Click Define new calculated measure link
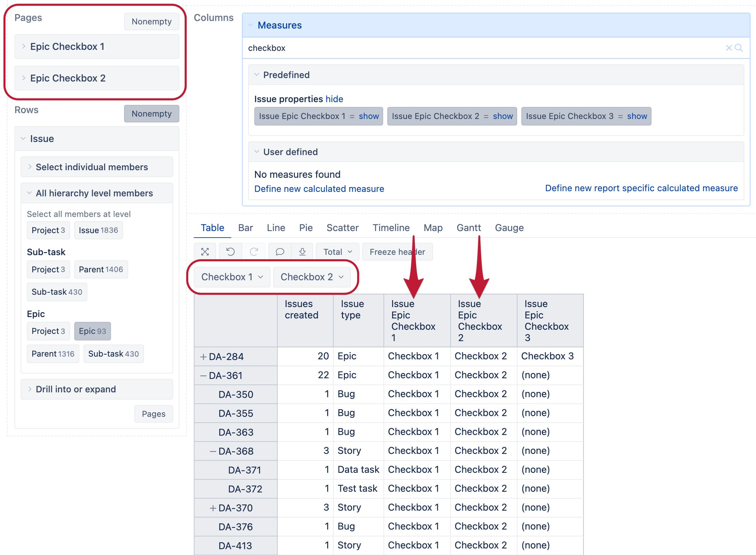 click(x=319, y=189)
